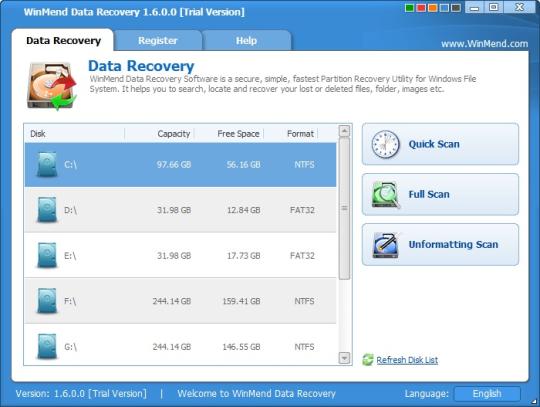
Task: Select the blue theme color swatch
Action: point(444,8)
